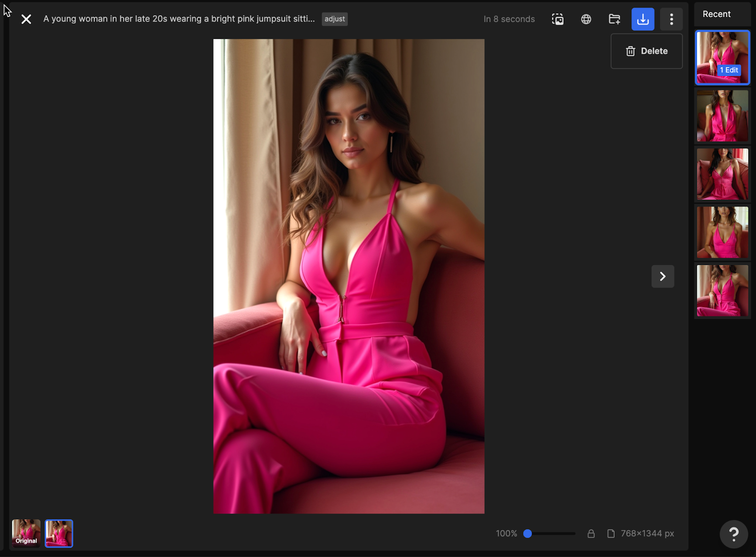
Task: Open the third Recent thumbnail
Action: (722, 174)
